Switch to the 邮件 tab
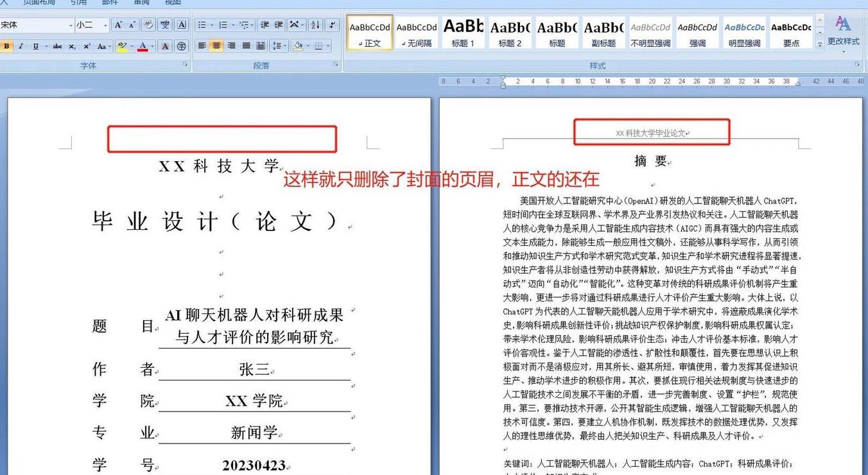Screen dimensions: 868x475 click(110, 3)
